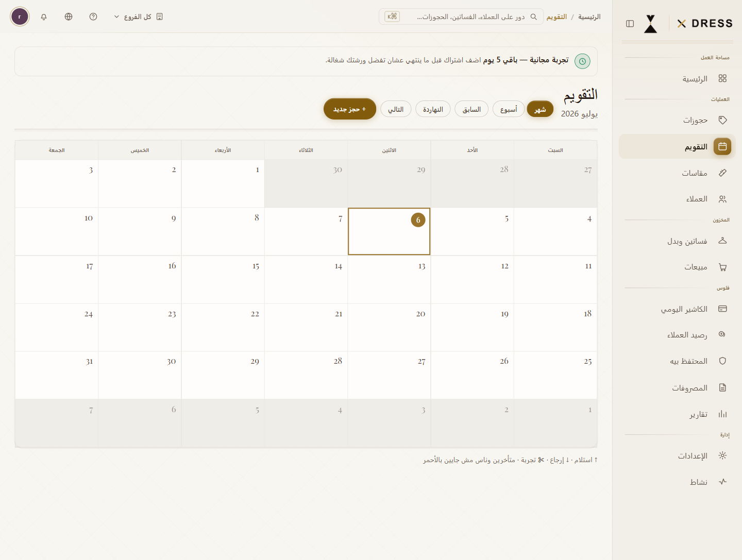Select greyed day 7 of next month
This screenshot has height=560, width=742.
point(57,423)
